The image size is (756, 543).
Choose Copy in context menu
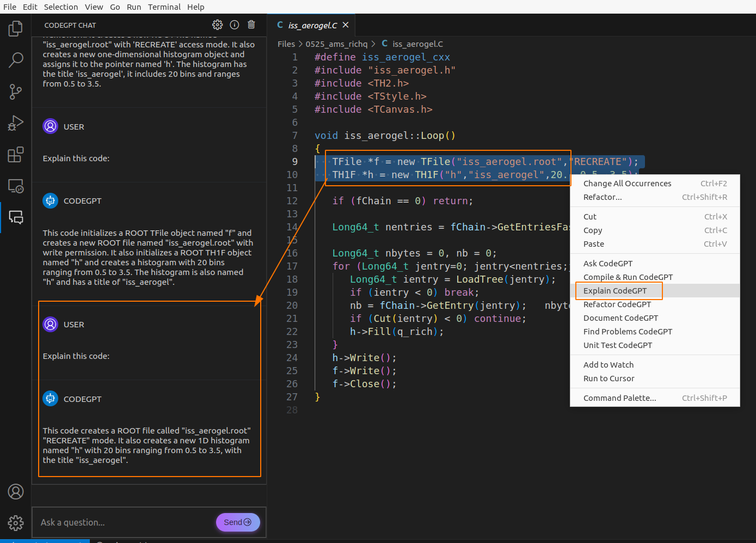[655, 230]
